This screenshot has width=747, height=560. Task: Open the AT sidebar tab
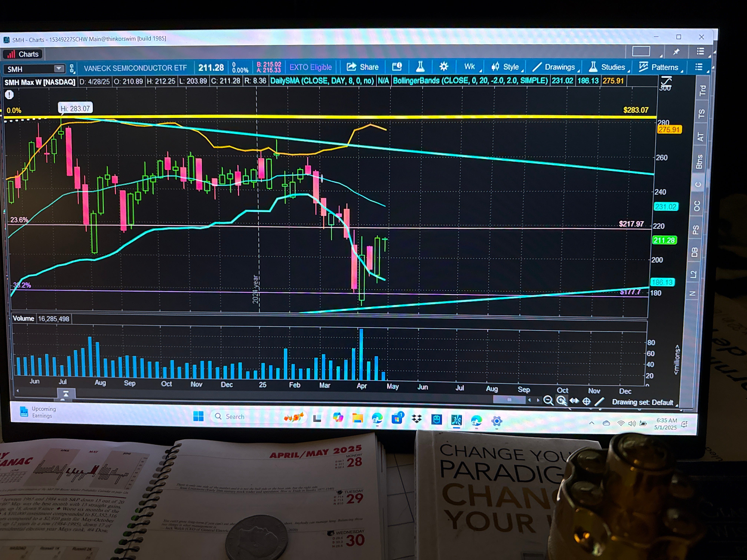point(700,137)
